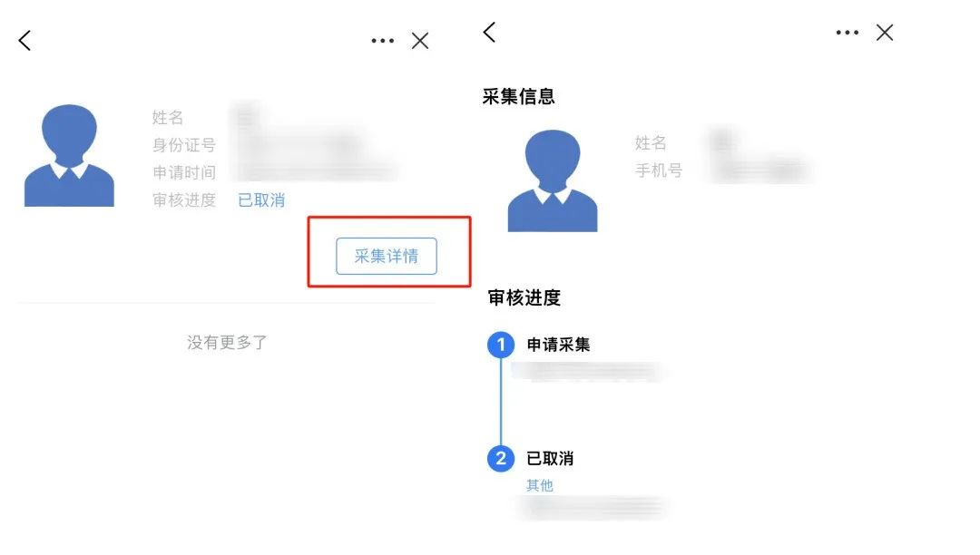Screen dimensions: 980x555
Task: Select avatar picture under 采集信息
Action: (x=553, y=181)
